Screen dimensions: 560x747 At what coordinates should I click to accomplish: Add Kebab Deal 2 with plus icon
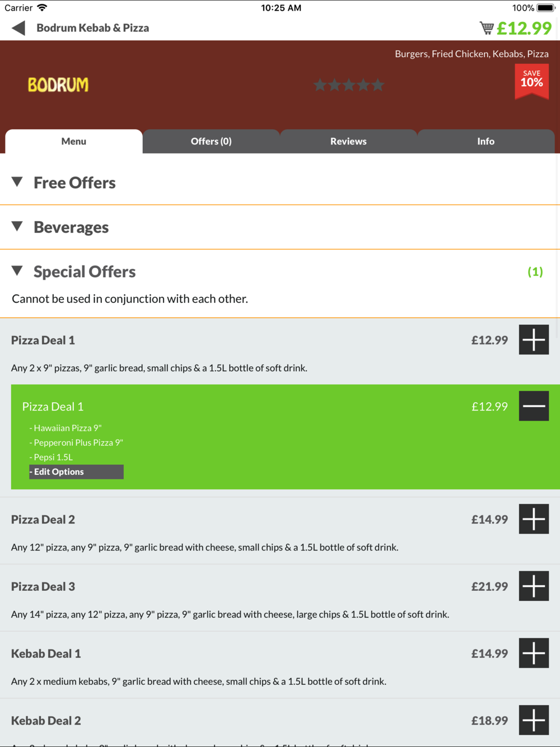point(534,720)
